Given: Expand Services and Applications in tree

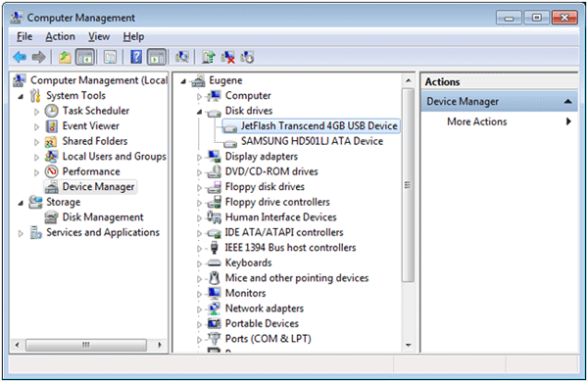Looking at the screenshot, I should 21,233.
